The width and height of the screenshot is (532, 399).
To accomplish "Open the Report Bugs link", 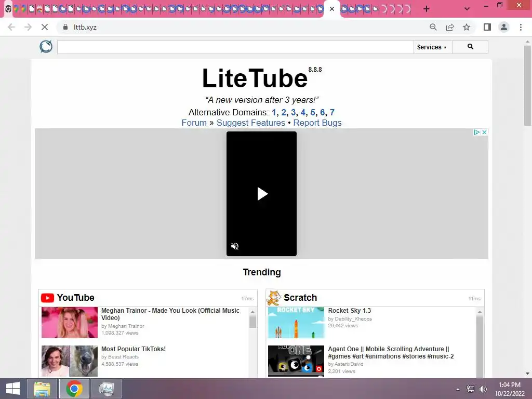I will pyautogui.click(x=317, y=123).
